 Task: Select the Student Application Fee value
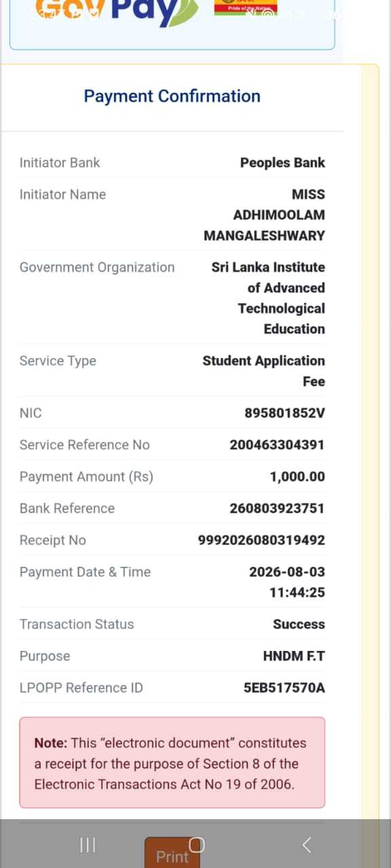click(x=263, y=371)
